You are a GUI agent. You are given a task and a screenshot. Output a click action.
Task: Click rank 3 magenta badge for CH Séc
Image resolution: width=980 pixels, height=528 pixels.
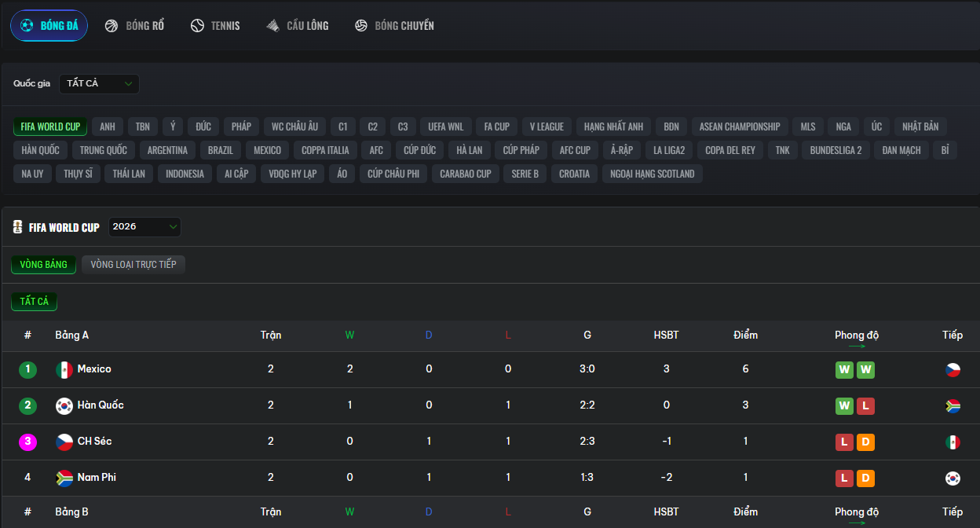click(x=27, y=442)
